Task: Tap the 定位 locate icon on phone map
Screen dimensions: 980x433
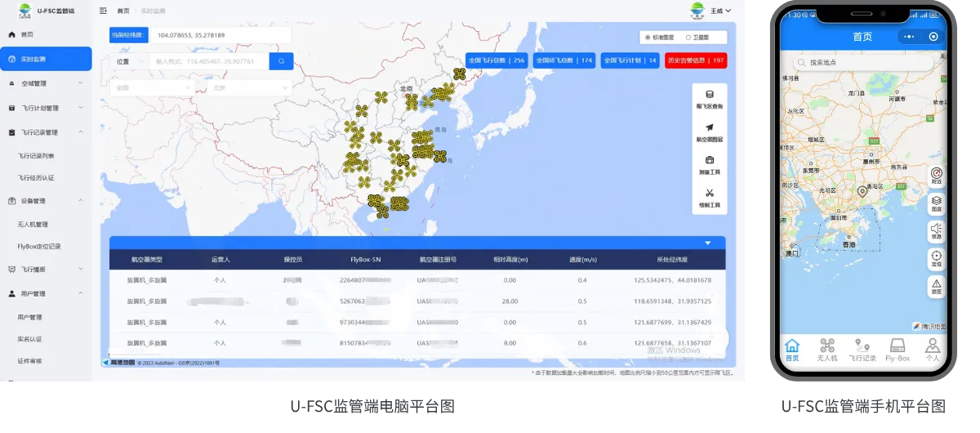Action: pos(937,258)
